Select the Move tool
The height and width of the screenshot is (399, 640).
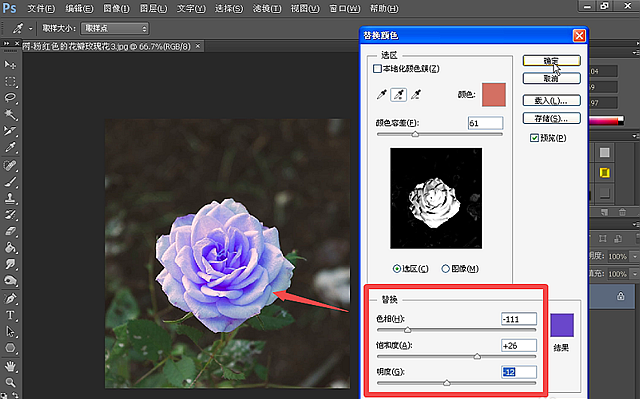pyautogui.click(x=10, y=64)
